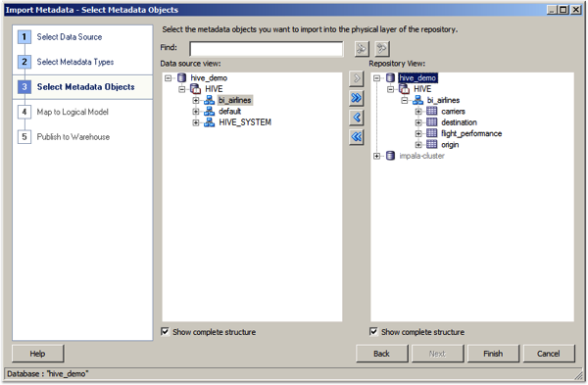Viewport: 588px width, 385px height.
Task: Click the Remove Selected single left arrow
Action: coord(357,118)
